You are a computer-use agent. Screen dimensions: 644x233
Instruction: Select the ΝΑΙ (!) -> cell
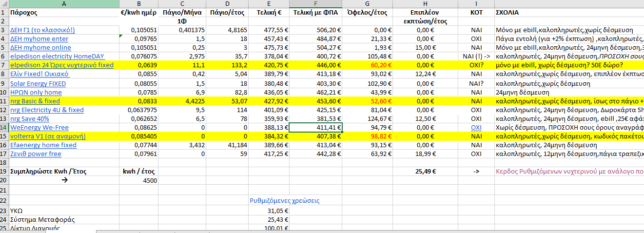[x=476, y=57]
